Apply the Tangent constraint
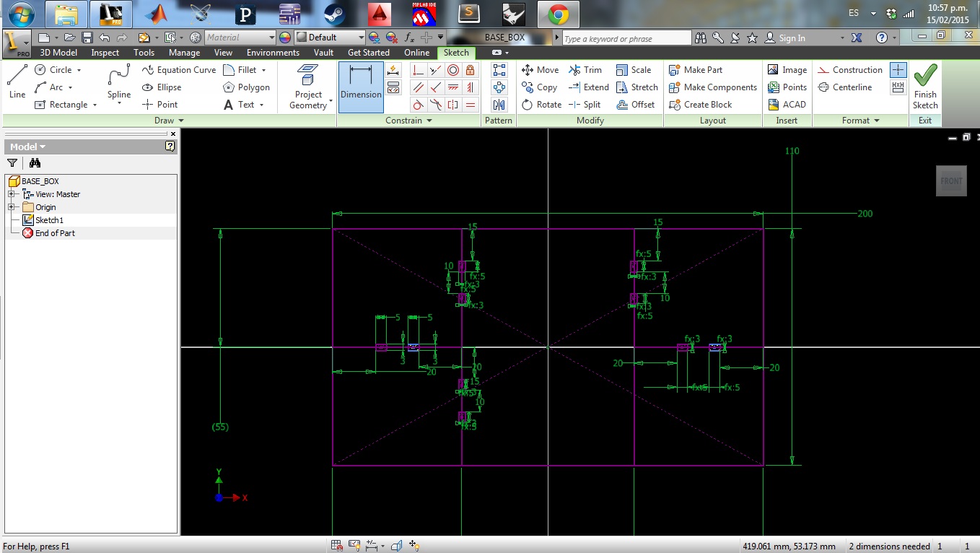Image resolution: width=980 pixels, height=553 pixels. pyautogui.click(x=418, y=105)
